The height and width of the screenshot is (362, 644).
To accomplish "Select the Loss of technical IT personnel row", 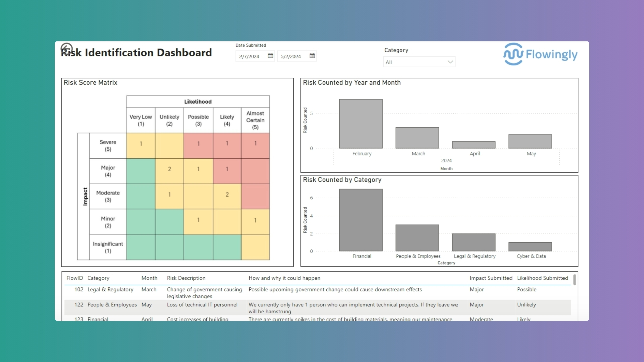I will tap(235, 308).
